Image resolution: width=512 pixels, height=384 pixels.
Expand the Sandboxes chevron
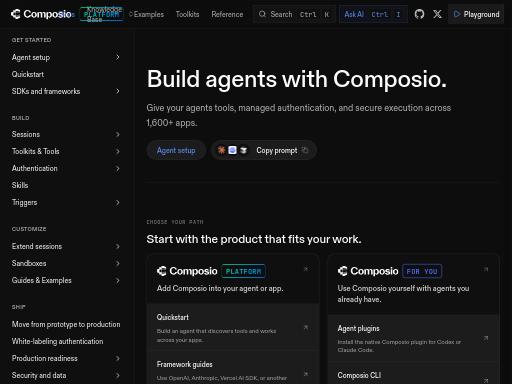pyautogui.click(x=117, y=263)
